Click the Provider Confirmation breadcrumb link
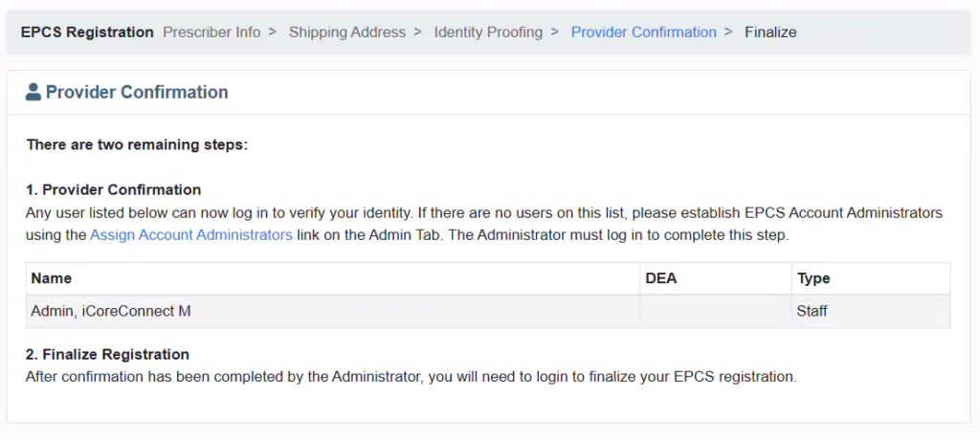 [x=643, y=33]
